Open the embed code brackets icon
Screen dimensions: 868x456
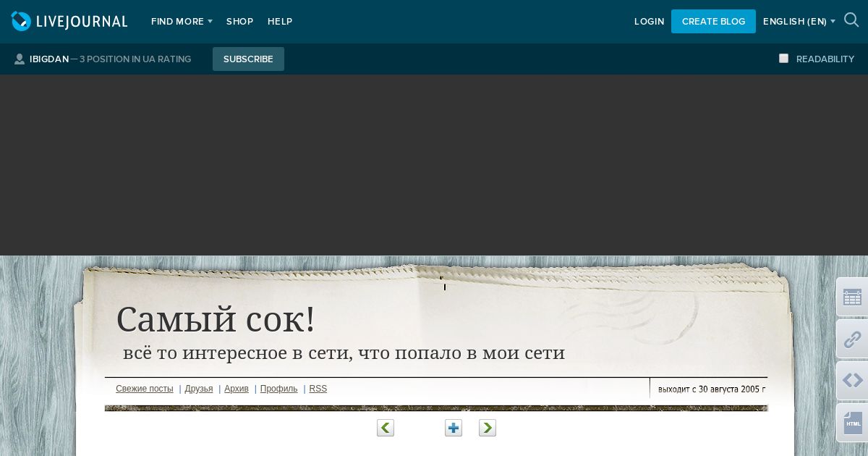pos(853,381)
